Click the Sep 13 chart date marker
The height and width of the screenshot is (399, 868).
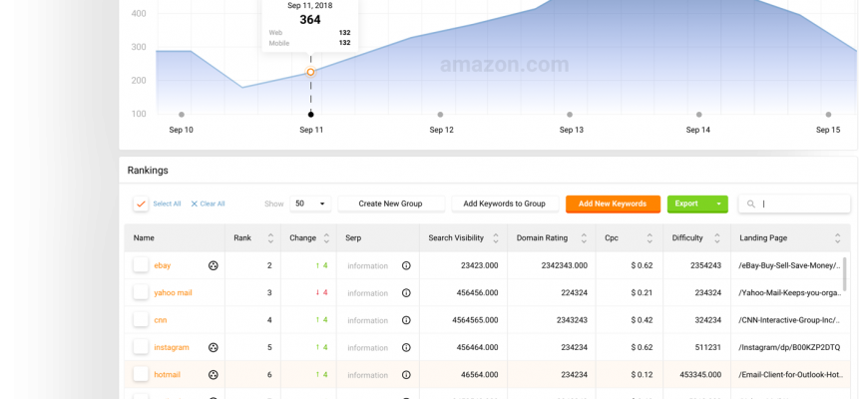(x=570, y=115)
